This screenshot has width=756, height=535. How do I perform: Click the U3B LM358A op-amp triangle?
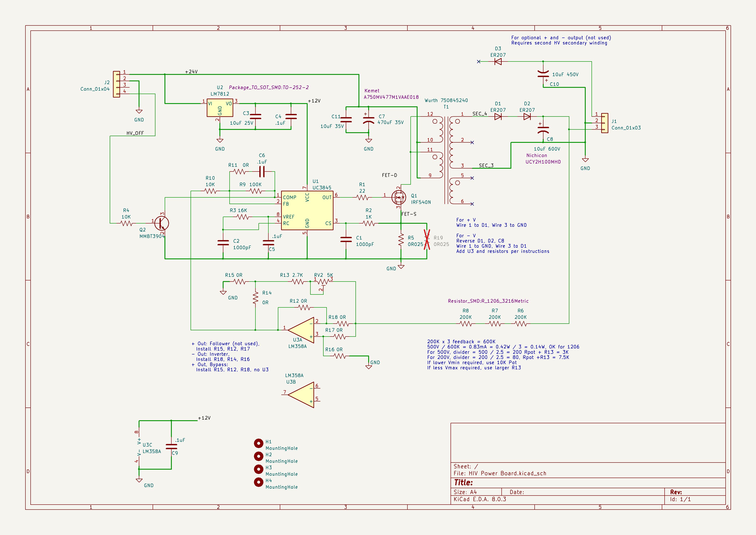point(301,395)
